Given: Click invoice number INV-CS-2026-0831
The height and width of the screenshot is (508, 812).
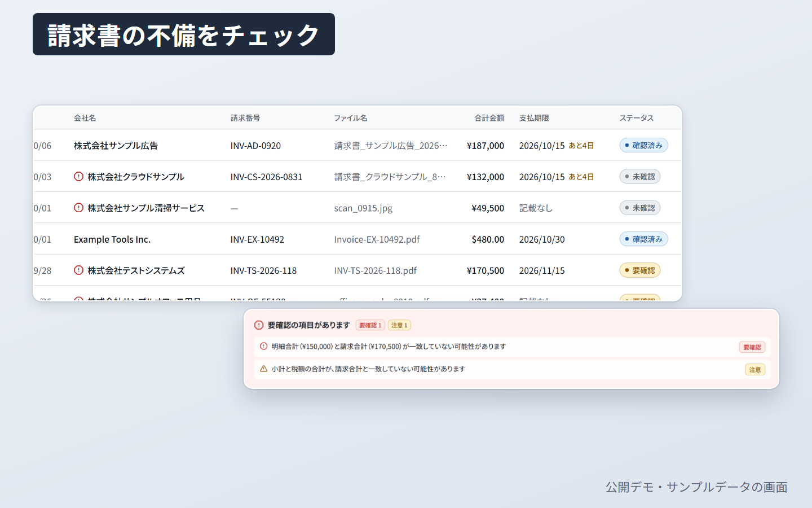Looking at the screenshot, I should (266, 177).
